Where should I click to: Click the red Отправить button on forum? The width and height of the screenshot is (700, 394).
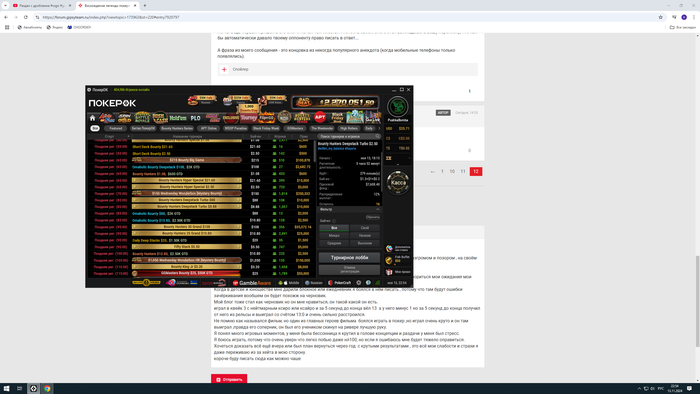coord(229,379)
